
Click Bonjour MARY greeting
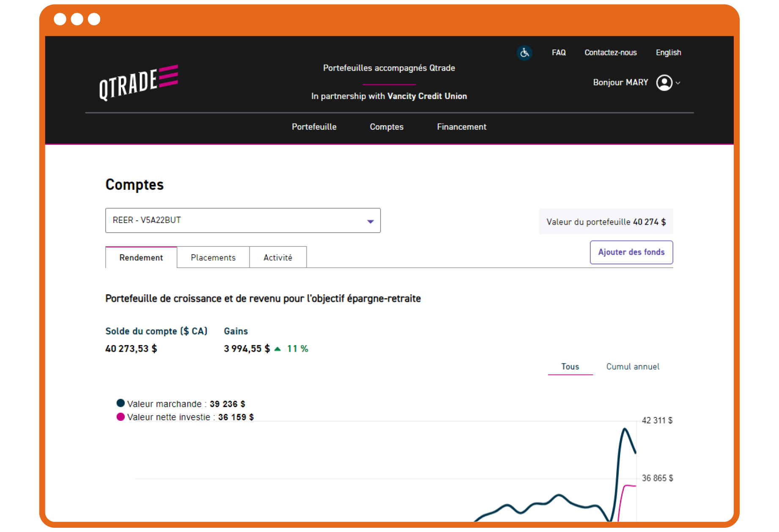[620, 82]
